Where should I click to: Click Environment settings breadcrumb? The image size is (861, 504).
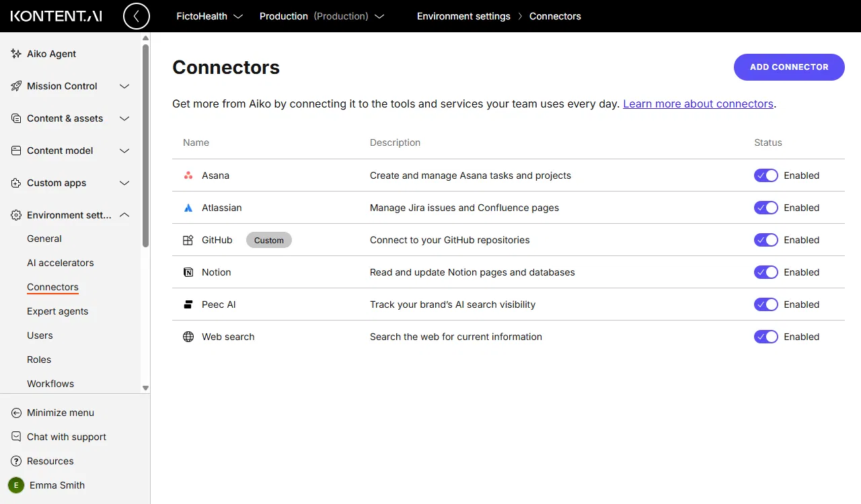(463, 16)
